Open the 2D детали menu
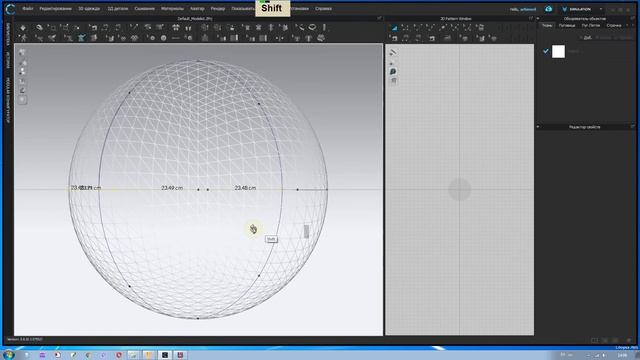The image size is (640, 360). (118, 9)
